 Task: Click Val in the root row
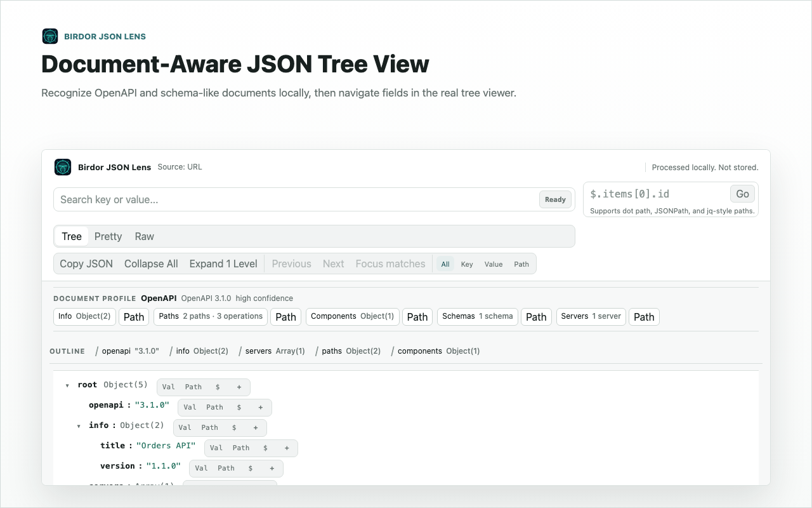point(168,387)
